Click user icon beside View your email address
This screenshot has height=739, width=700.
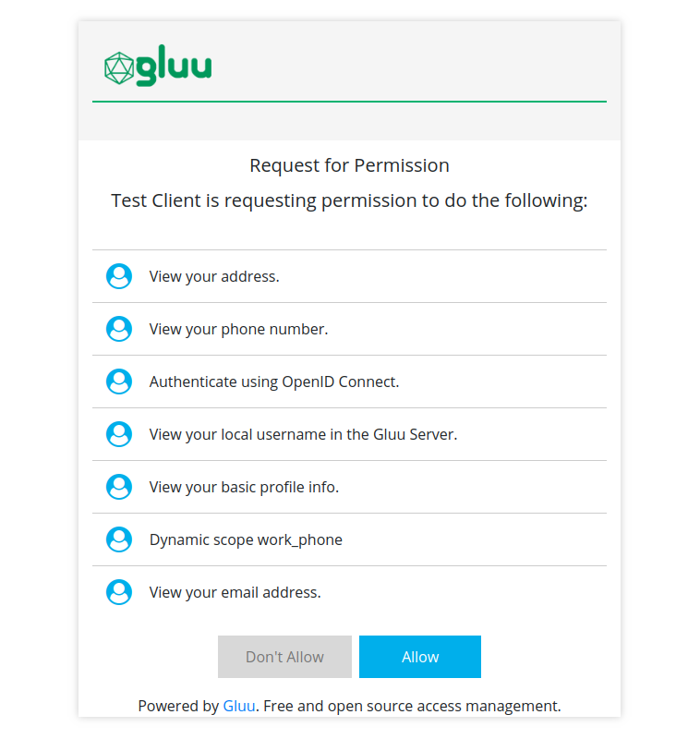click(119, 592)
